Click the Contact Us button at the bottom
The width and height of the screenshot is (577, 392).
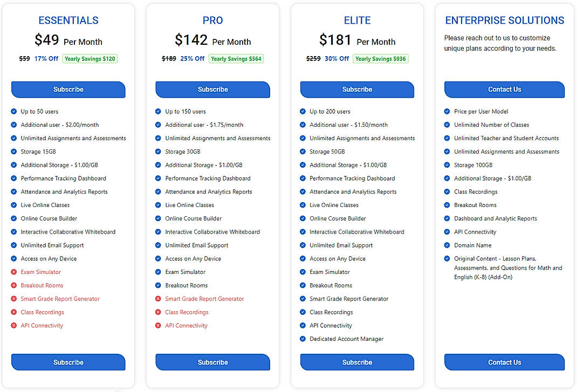click(504, 362)
